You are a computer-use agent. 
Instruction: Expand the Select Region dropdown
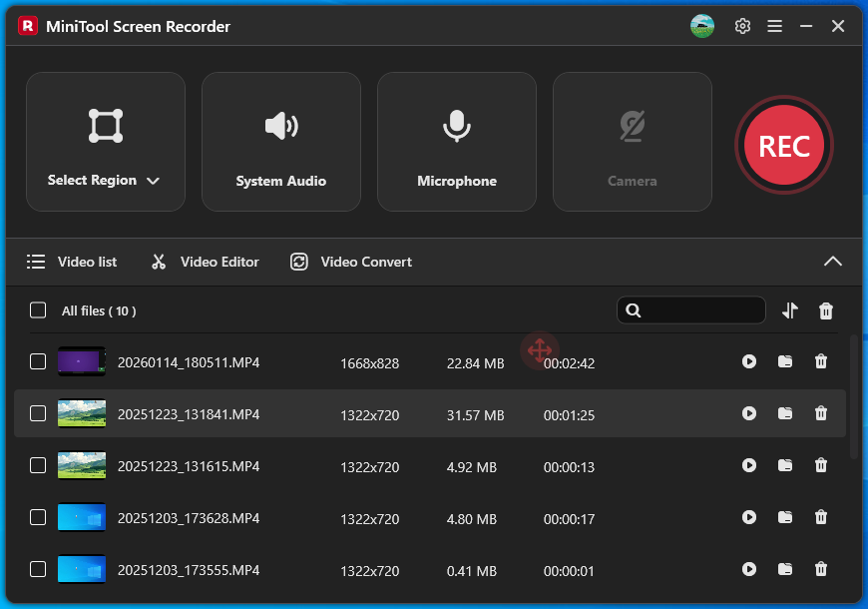[153, 181]
